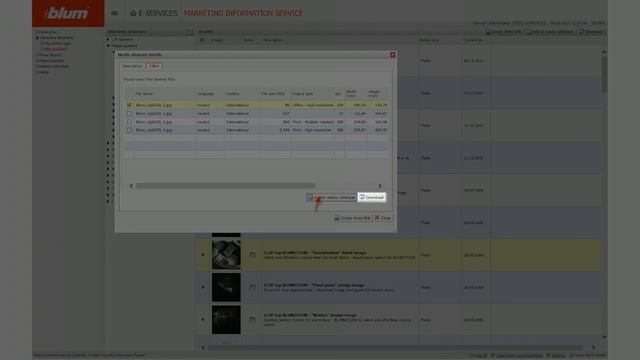This screenshot has height=360, width=640.
Task: Click the Output type column header
Action: pos(302,94)
